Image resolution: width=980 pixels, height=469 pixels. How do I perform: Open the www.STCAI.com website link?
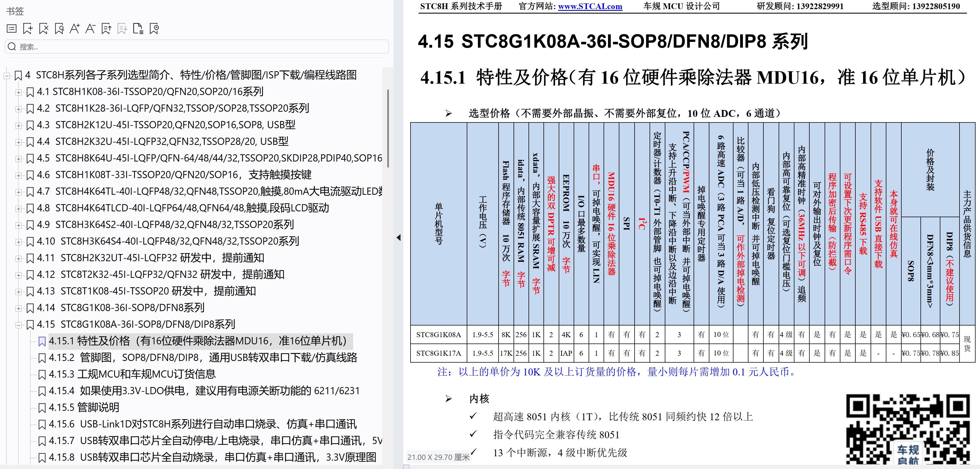coord(590,6)
